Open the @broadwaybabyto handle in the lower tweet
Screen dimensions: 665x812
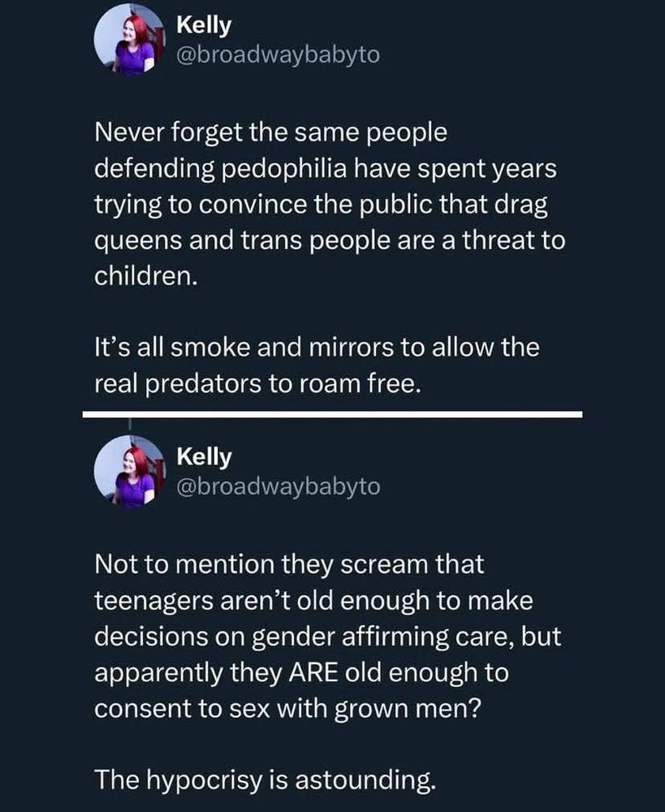click(279, 486)
